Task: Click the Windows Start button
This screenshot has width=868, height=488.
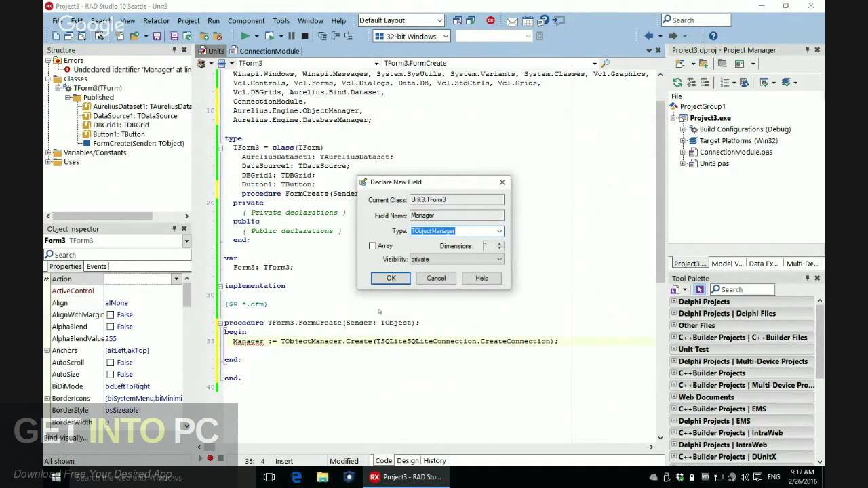Action: click(56, 476)
